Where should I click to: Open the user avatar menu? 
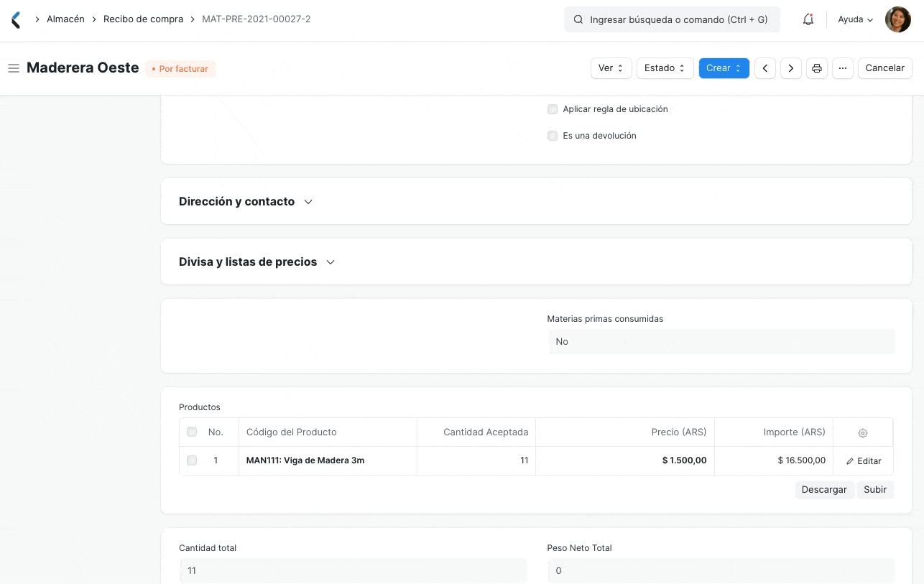(897, 19)
